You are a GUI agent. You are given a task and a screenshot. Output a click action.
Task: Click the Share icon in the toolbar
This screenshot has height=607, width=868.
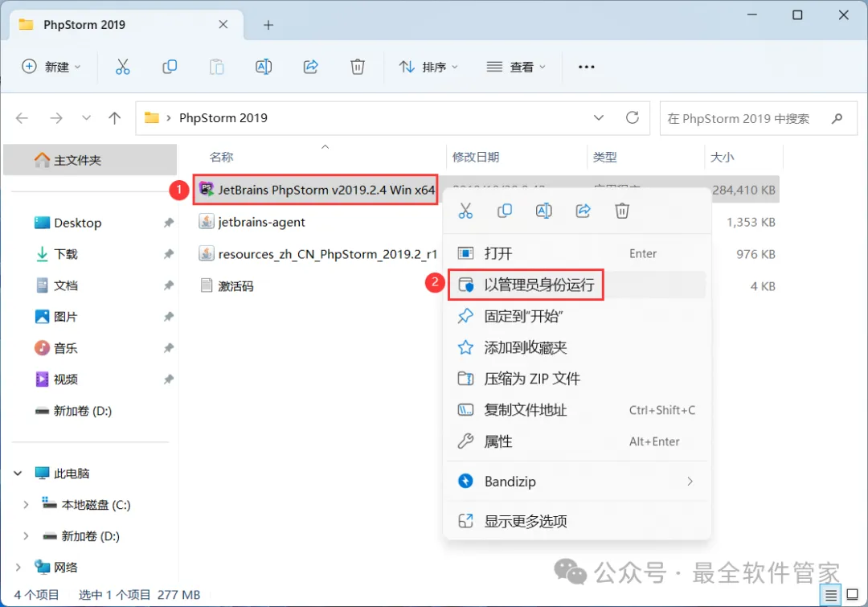click(x=310, y=67)
